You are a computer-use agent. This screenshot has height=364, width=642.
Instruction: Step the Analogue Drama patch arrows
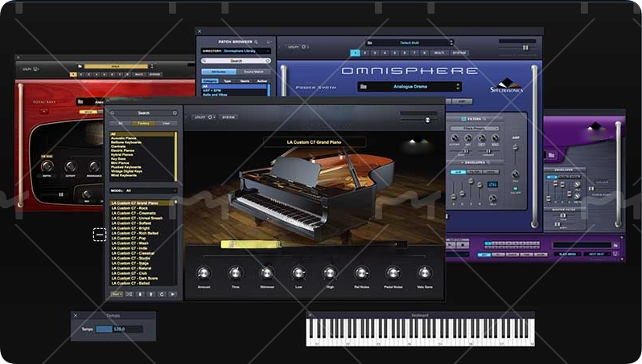click(x=458, y=87)
